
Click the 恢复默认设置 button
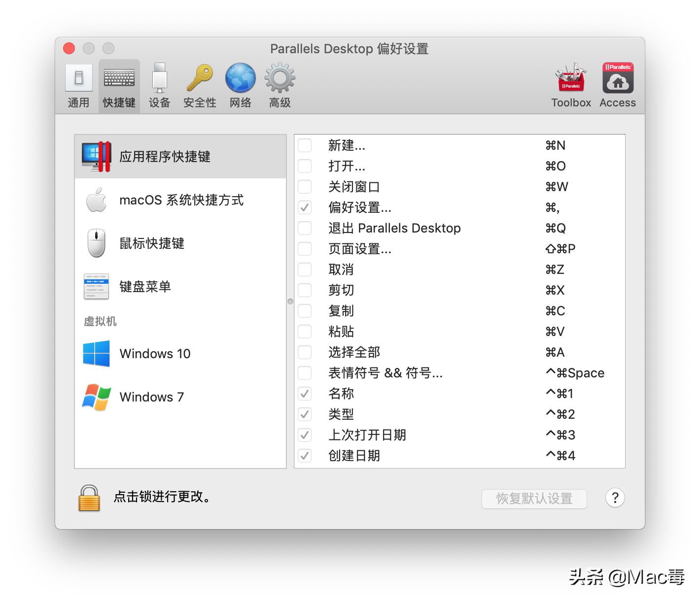click(534, 499)
